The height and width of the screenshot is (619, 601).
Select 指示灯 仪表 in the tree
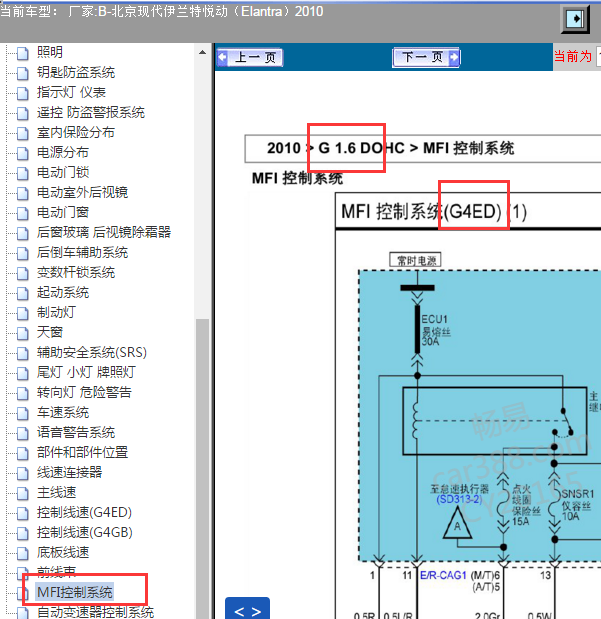click(71, 92)
